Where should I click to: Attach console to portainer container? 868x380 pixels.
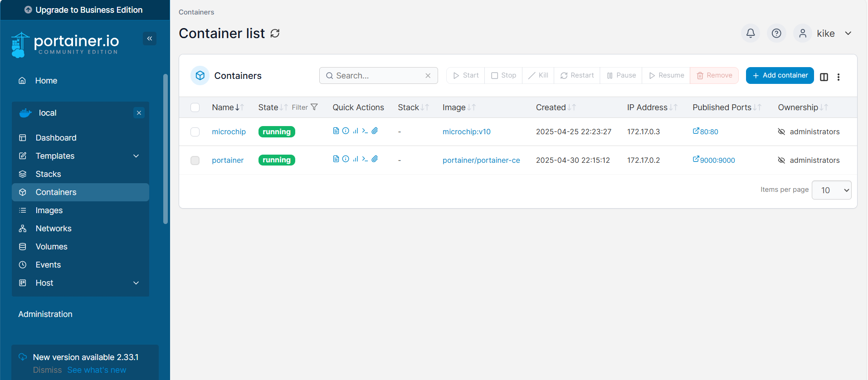[375, 159]
